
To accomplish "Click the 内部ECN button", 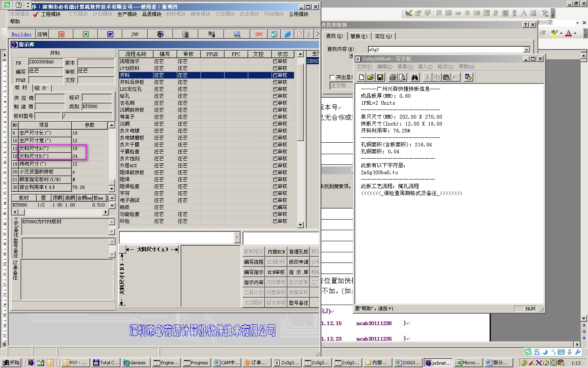I will (276, 252).
